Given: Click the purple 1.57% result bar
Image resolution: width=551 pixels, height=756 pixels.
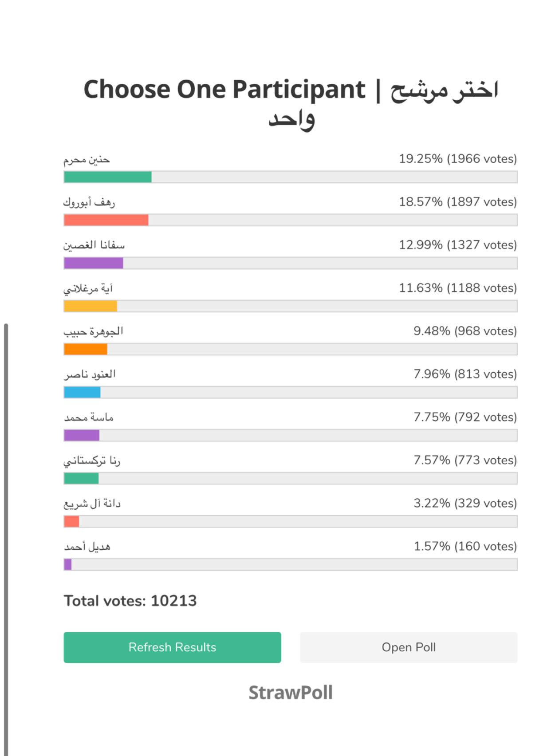Looking at the screenshot, I should [68, 564].
